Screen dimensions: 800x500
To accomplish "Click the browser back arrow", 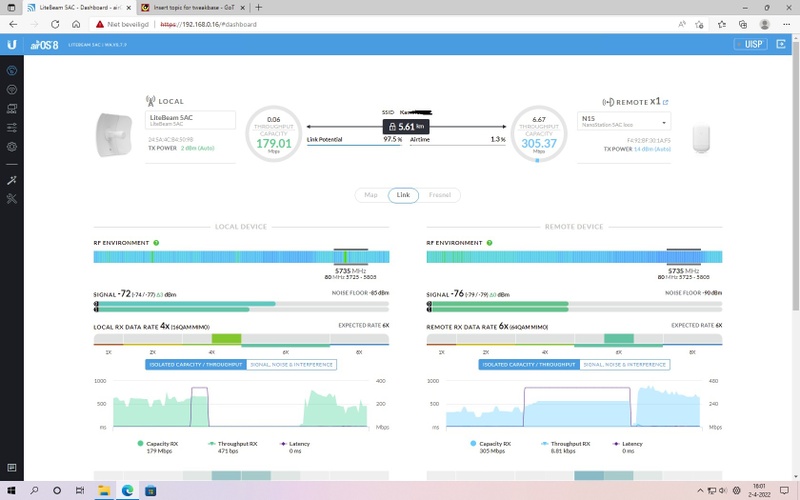I will click(x=13, y=24).
